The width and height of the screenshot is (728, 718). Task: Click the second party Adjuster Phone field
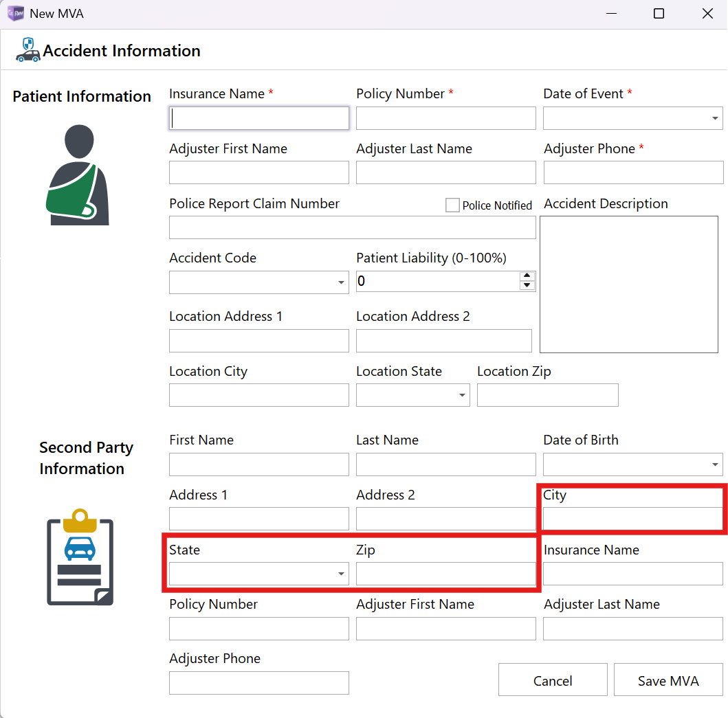pyautogui.click(x=259, y=683)
